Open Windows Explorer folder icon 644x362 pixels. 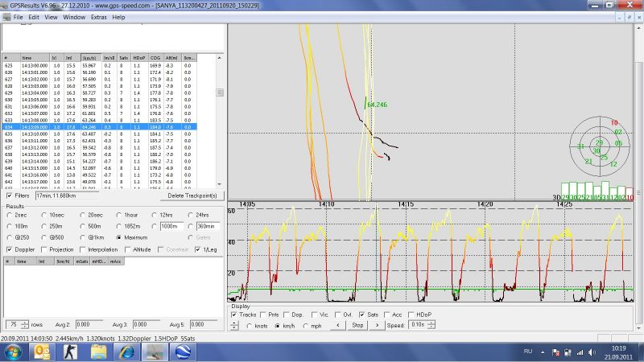tap(99, 352)
